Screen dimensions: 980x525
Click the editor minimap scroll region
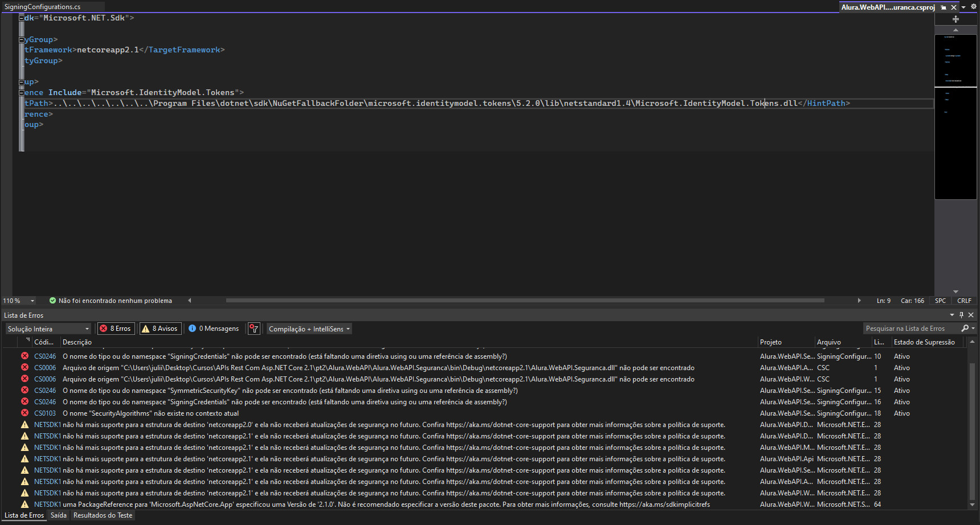[x=955, y=117]
